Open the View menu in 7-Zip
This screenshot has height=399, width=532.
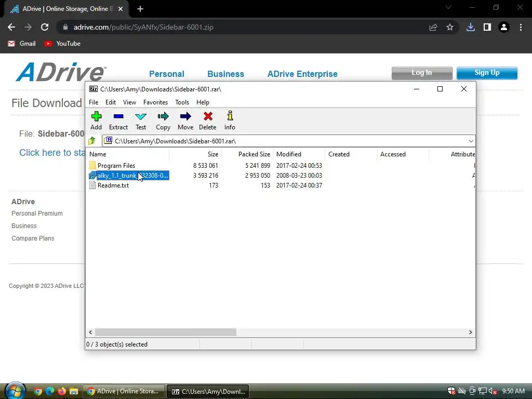click(129, 102)
